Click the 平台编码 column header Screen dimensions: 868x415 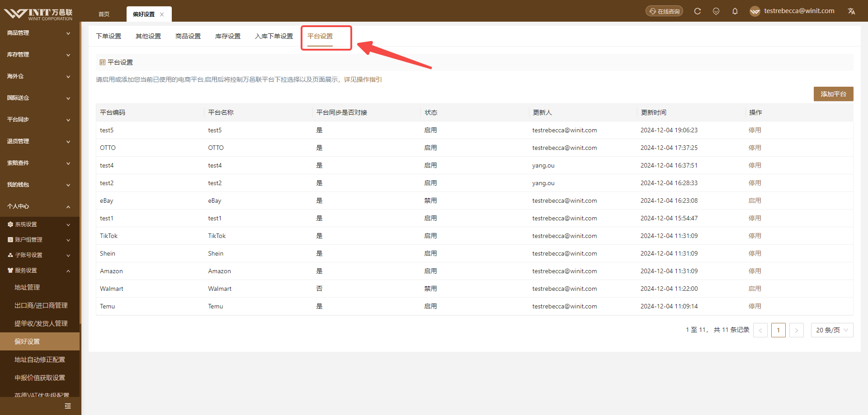click(x=113, y=112)
